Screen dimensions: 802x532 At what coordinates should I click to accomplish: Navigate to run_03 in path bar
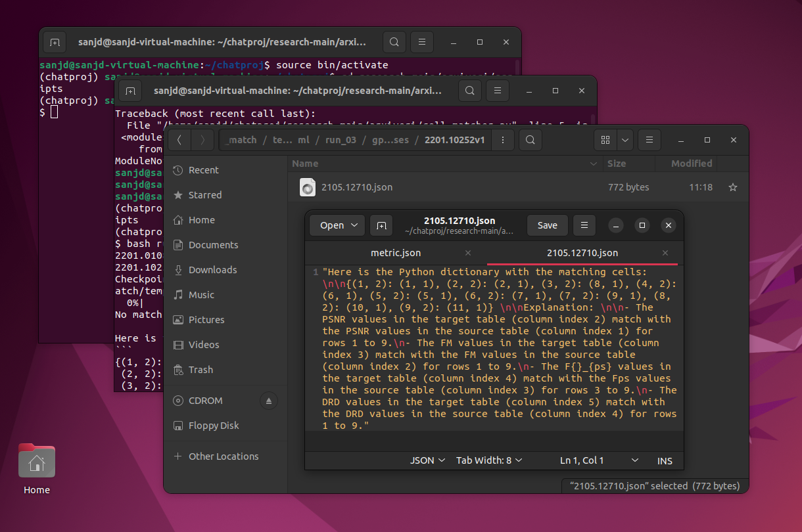tap(342, 140)
